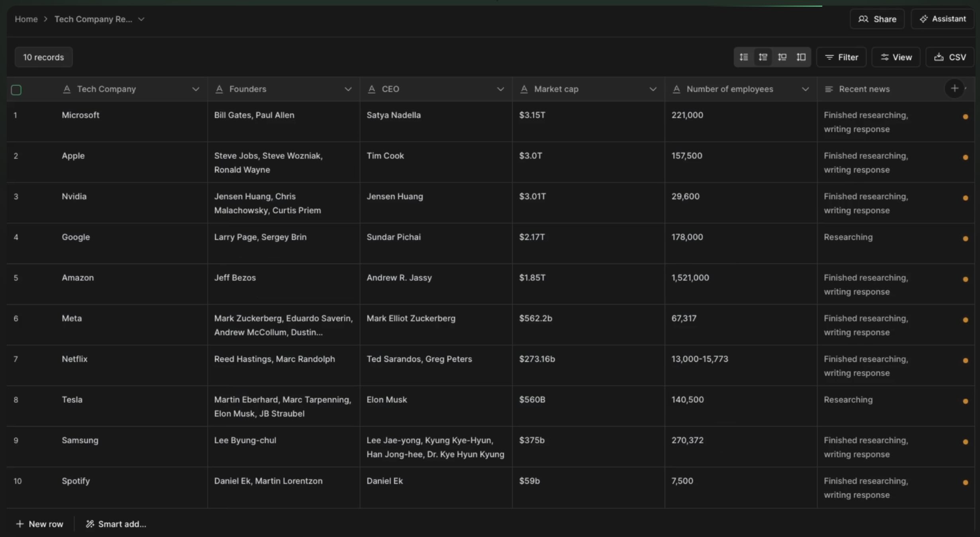The height and width of the screenshot is (537, 980).
Task: Expand the Tech Company Re... breadcrumb menu
Action: [x=141, y=19]
